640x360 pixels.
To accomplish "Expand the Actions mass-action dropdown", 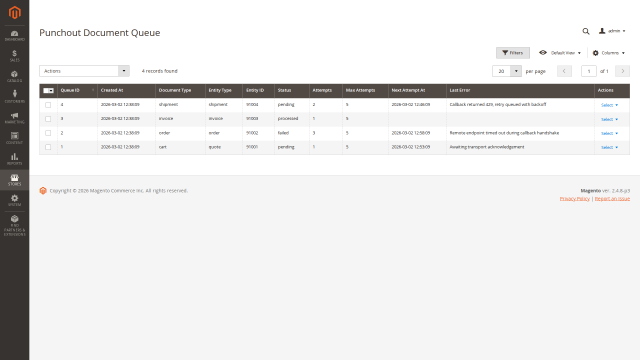I will (84, 71).
